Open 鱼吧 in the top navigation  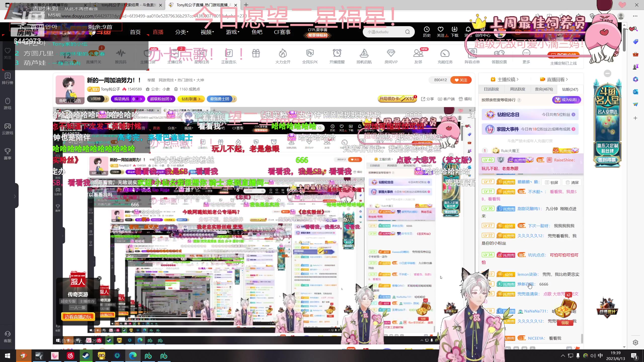tap(257, 32)
